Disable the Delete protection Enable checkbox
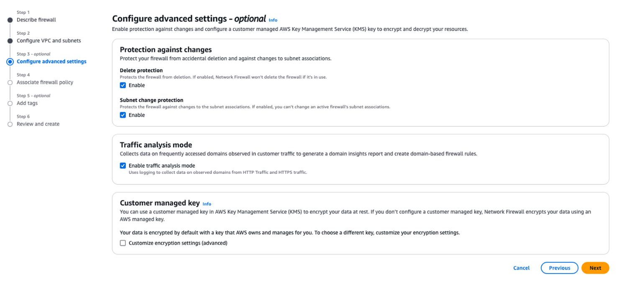 pos(123,85)
